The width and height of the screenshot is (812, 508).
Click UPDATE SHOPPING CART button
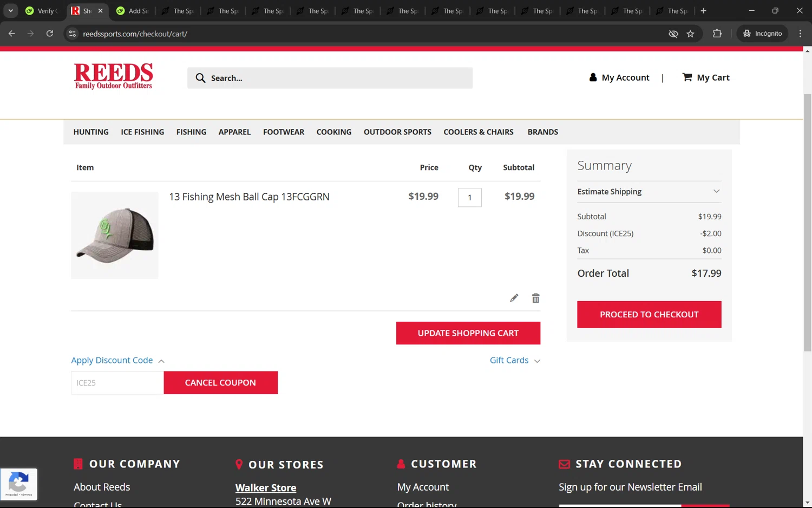[x=468, y=333]
